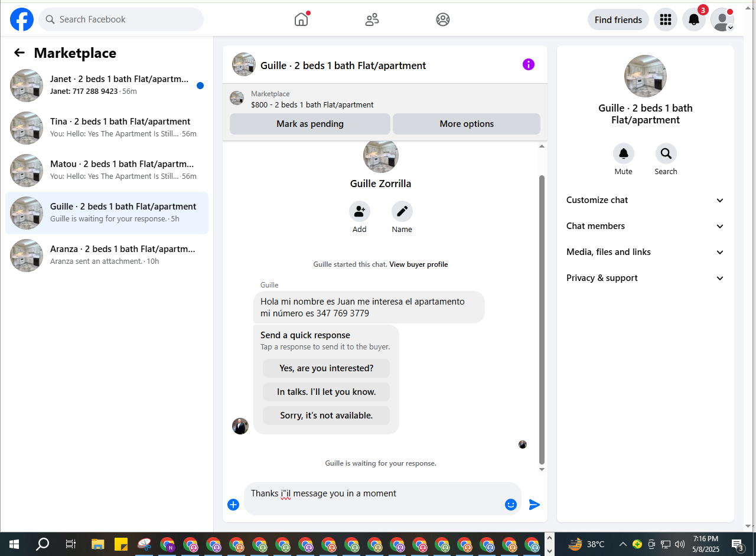756x556 pixels.
Task: Open conversation information purple icon
Action: [529, 64]
